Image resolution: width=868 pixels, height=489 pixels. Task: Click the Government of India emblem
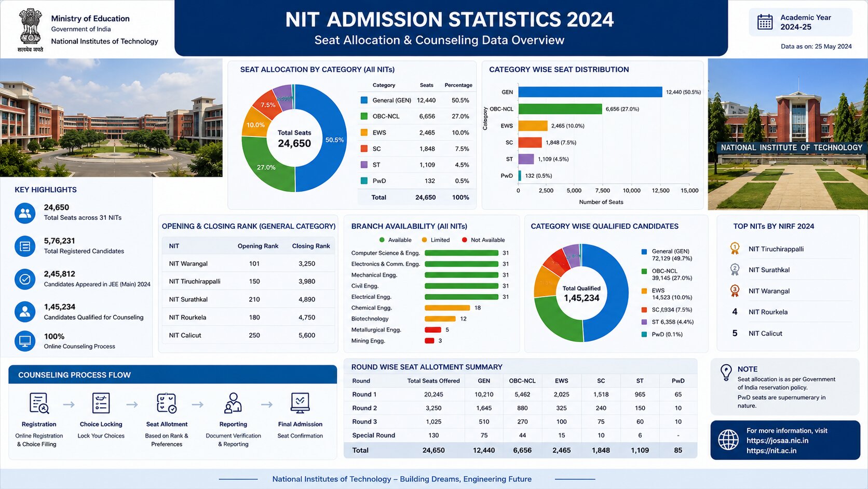click(30, 27)
